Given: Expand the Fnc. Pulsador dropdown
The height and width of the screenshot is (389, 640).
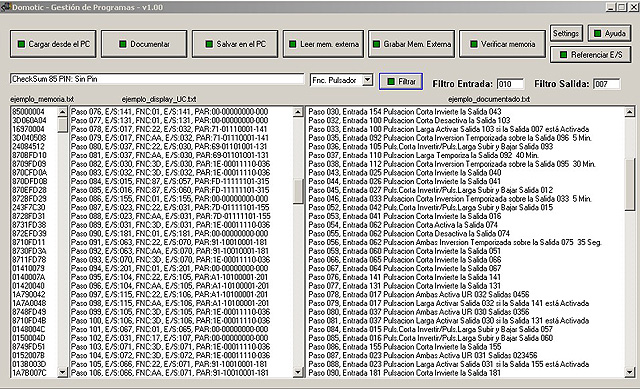Looking at the screenshot, I should point(368,80).
